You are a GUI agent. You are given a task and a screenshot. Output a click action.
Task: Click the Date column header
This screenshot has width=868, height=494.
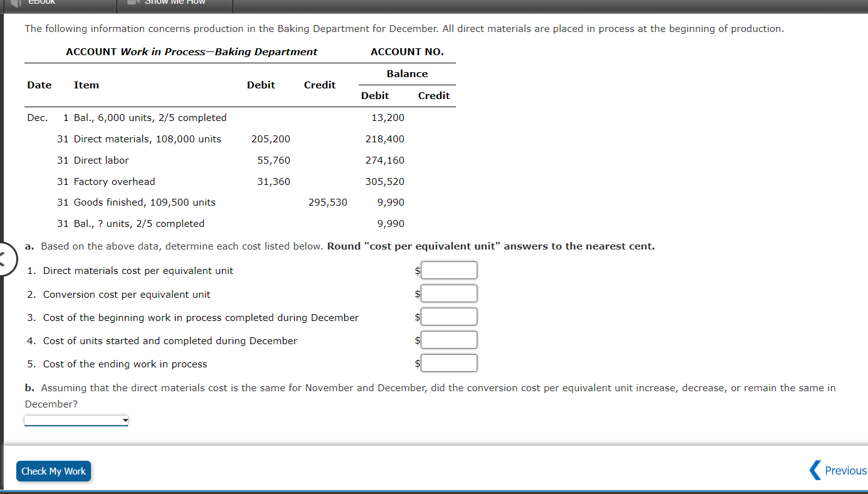[40, 85]
